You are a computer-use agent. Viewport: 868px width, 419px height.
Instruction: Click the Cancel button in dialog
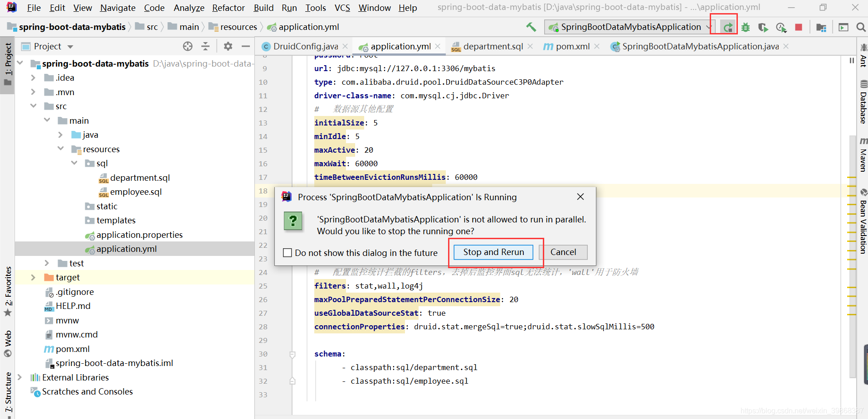click(563, 252)
